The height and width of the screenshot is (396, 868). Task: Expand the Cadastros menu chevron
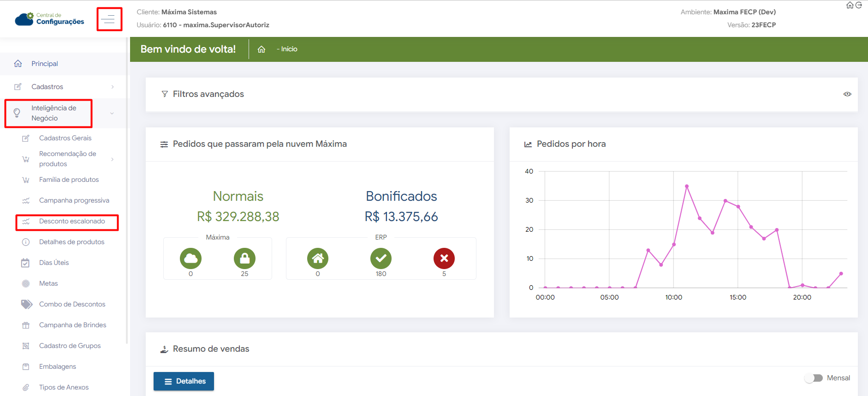click(113, 87)
